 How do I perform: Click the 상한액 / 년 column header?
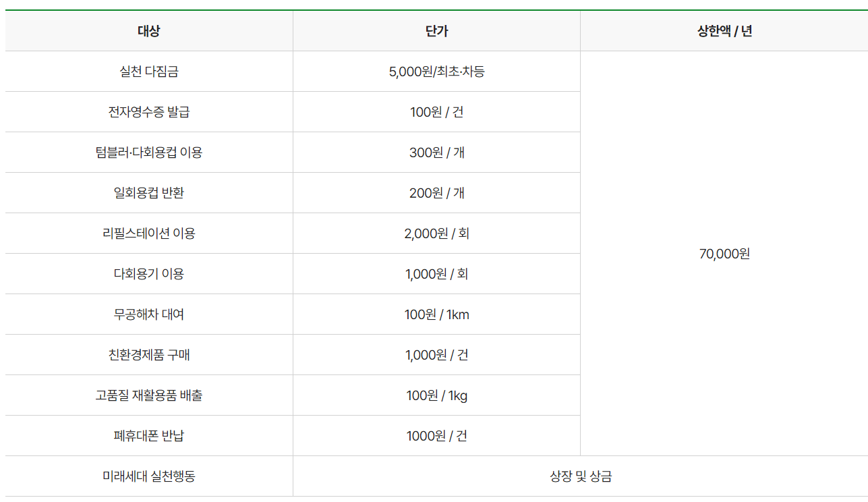(724, 31)
